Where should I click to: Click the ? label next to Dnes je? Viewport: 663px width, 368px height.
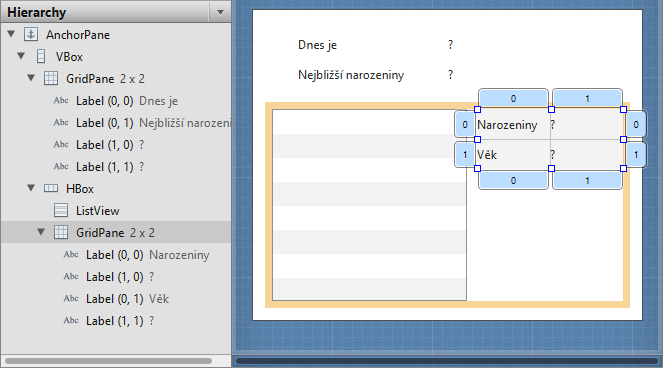[450, 44]
